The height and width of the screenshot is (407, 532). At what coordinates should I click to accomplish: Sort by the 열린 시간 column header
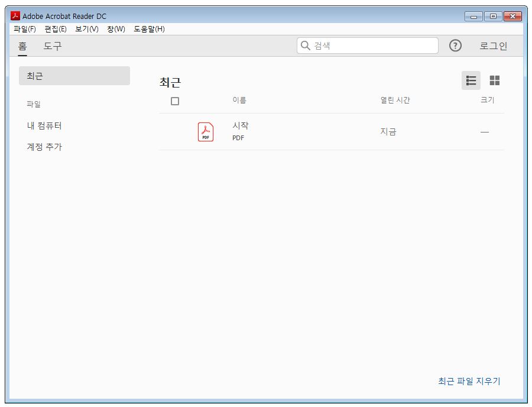[395, 100]
